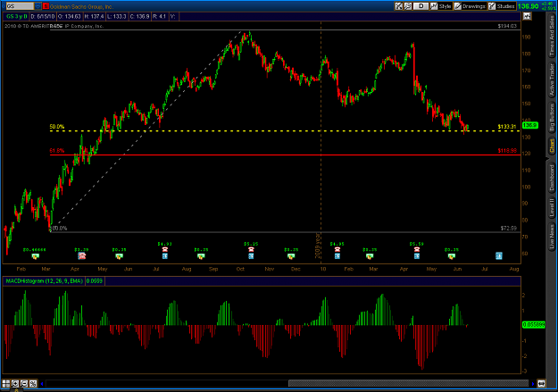The width and height of the screenshot is (558, 392).
Task: Click the GS 3 y D chart title
Action: 16,16
